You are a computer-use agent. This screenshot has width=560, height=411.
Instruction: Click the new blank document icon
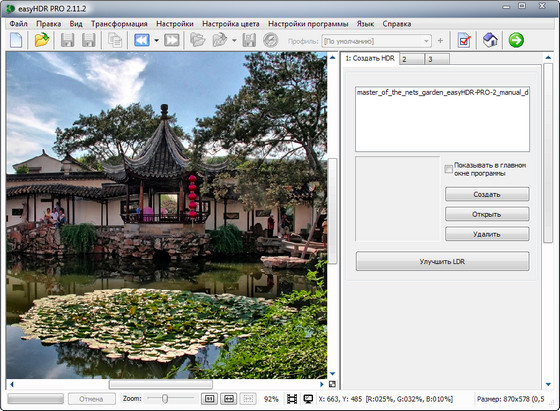point(16,40)
